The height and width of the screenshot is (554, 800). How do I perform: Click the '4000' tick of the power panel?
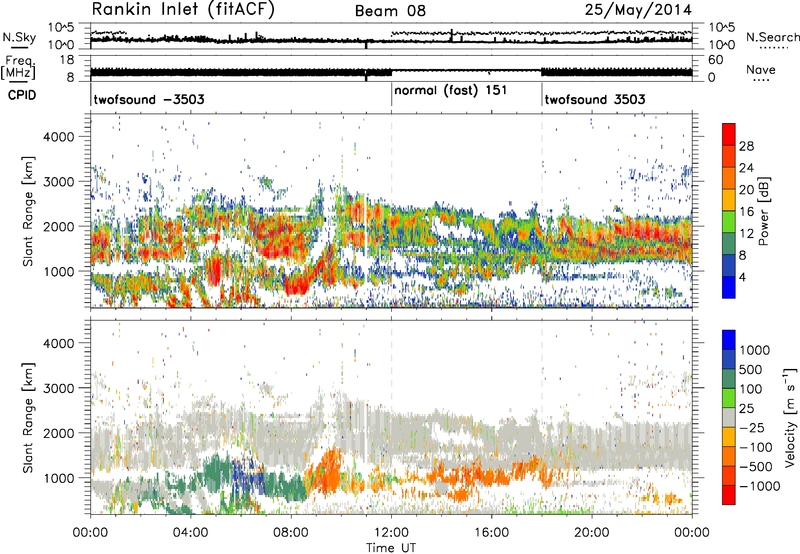[58, 137]
